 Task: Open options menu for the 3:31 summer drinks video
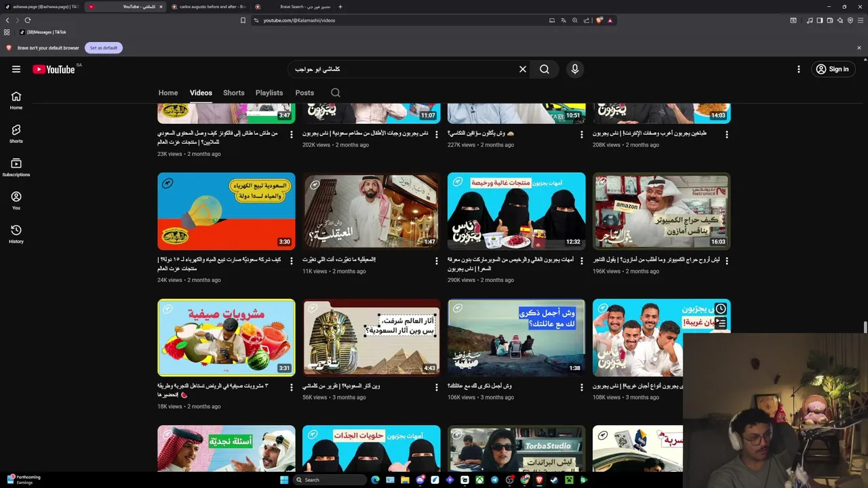click(292, 387)
